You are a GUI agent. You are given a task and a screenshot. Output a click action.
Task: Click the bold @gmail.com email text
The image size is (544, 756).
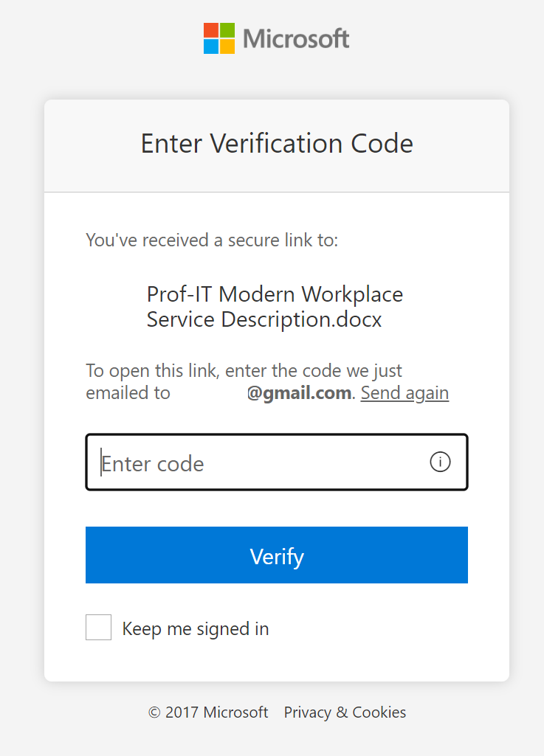coord(299,393)
